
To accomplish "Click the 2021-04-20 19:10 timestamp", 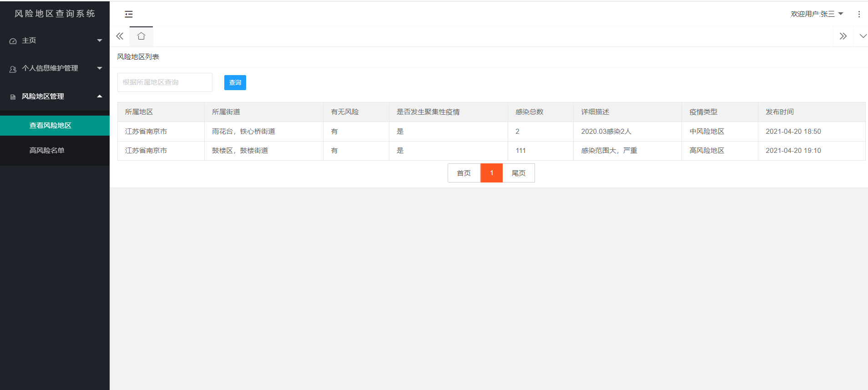I will [793, 151].
